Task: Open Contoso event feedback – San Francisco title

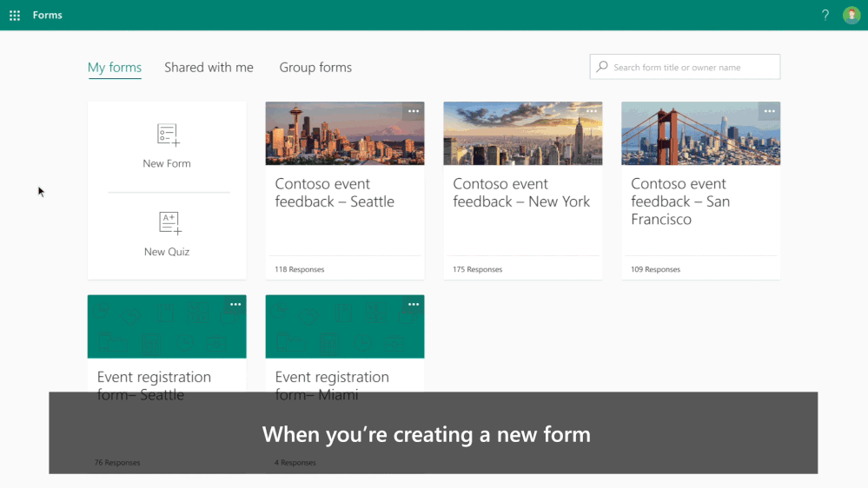Action: pyautogui.click(x=680, y=201)
